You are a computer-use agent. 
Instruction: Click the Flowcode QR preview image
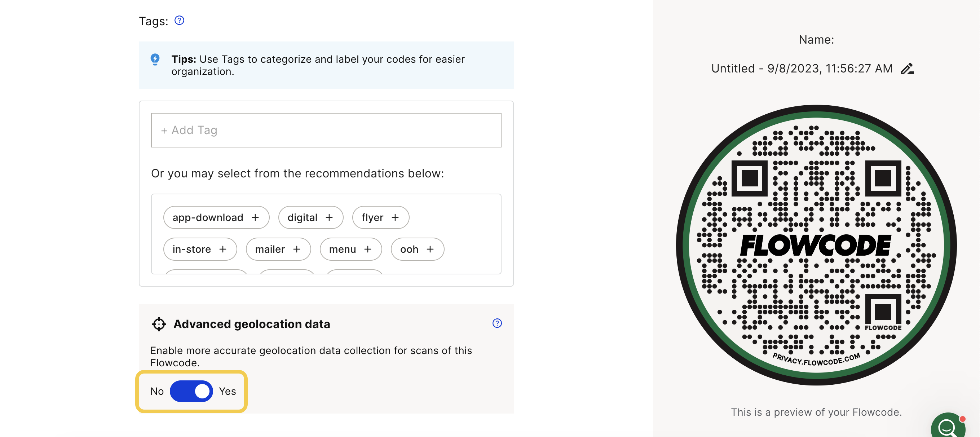816,245
